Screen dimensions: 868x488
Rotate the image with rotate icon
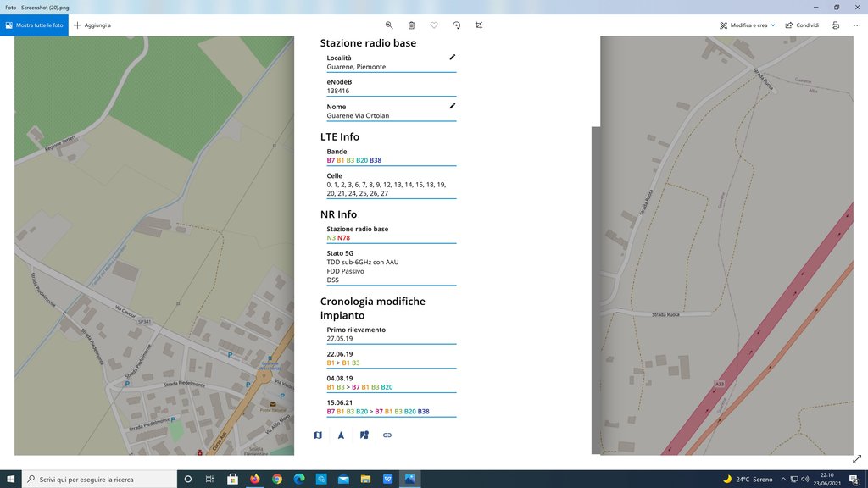tap(456, 25)
